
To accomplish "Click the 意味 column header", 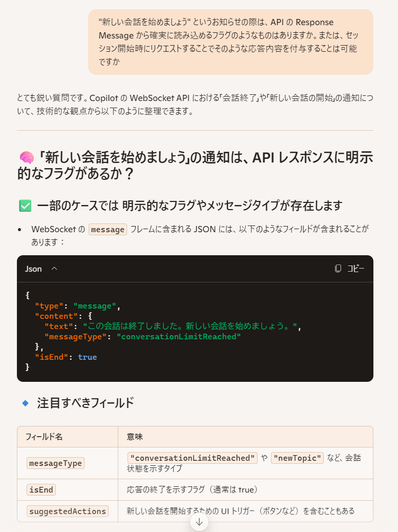I will coord(245,437).
